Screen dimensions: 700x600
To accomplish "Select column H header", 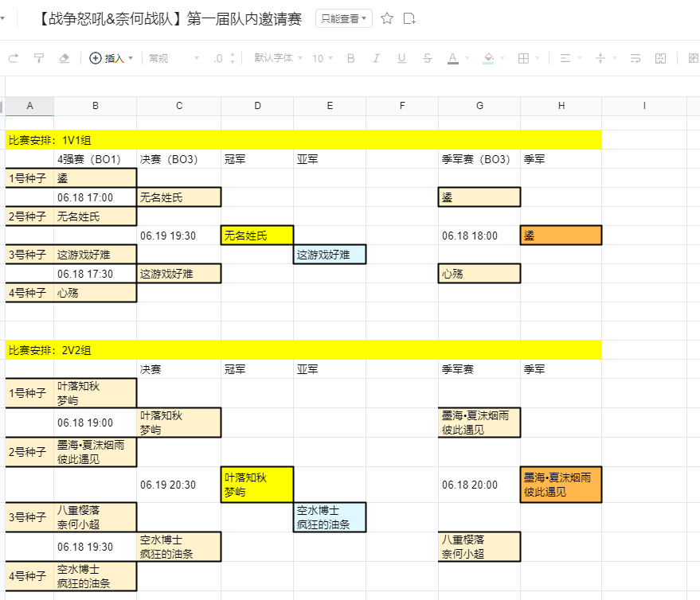I will (x=561, y=106).
